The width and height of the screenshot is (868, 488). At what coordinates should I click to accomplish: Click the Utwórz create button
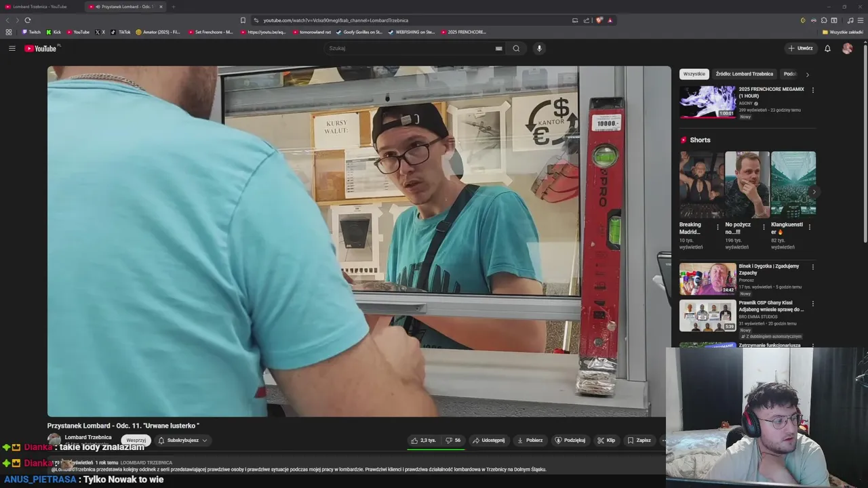point(801,48)
